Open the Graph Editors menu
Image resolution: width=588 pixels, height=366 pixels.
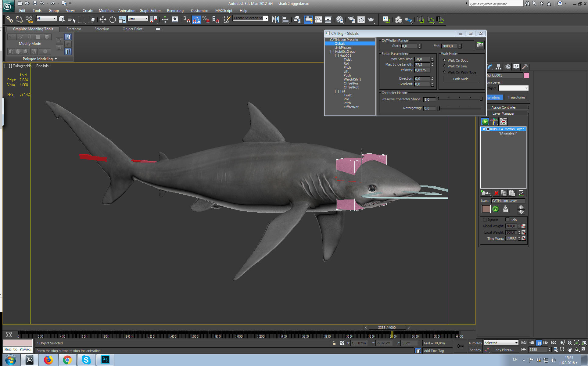coord(150,10)
